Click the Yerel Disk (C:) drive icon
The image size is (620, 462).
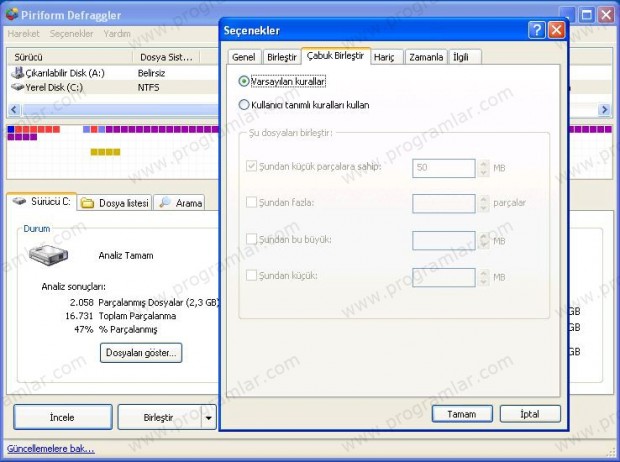18,87
